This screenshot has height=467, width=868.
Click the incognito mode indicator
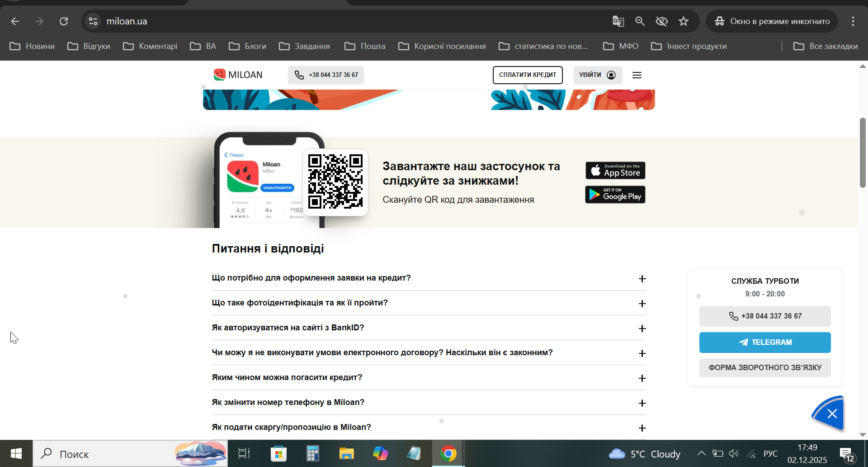[772, 21]
